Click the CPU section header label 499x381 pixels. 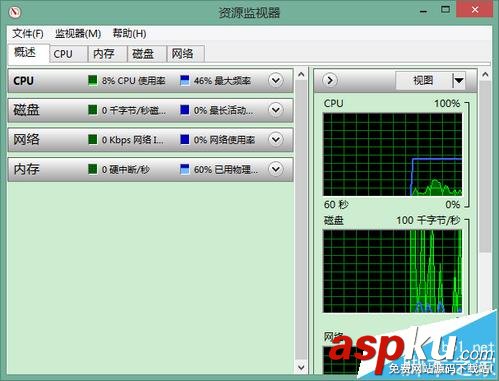pyautogui.click(x=24, y=81)
